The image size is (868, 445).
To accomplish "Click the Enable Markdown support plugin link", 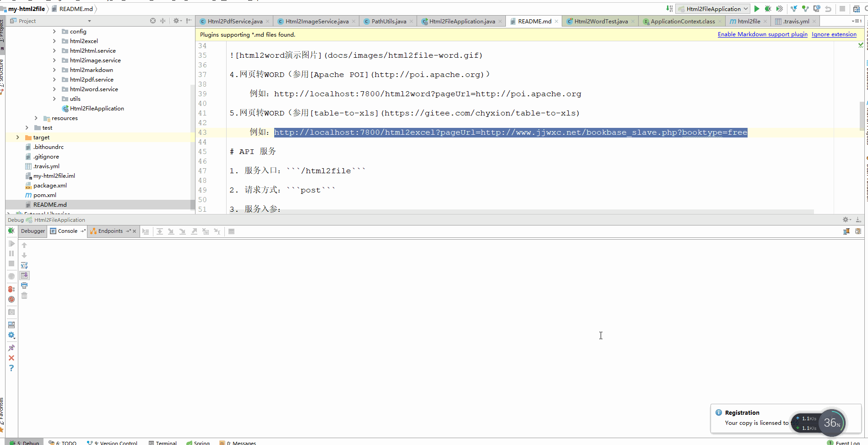I will 762,34.
